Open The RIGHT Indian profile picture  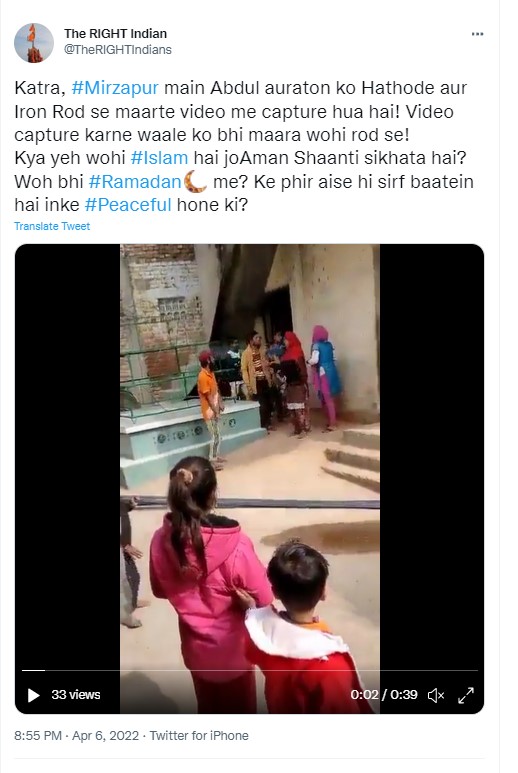point(34,42)
